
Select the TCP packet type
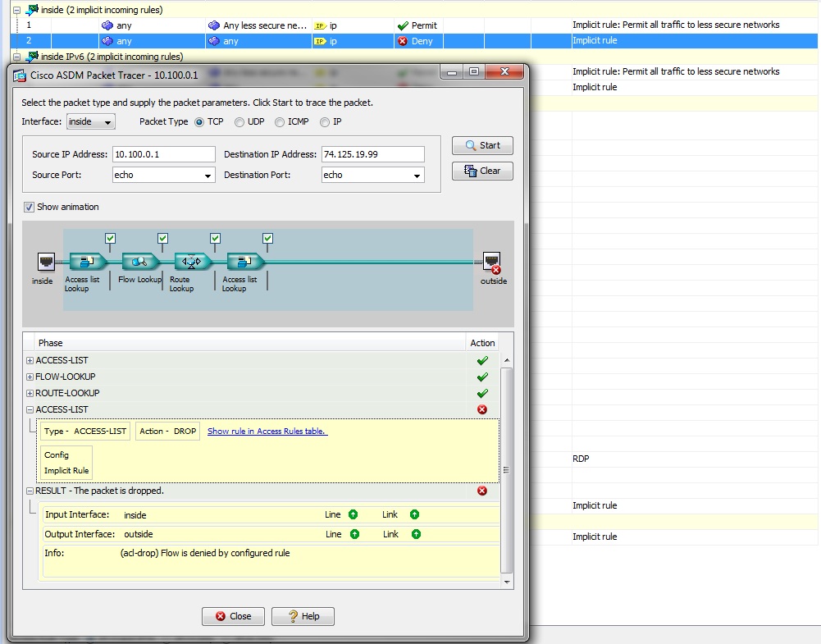click(x=199, y=122)
